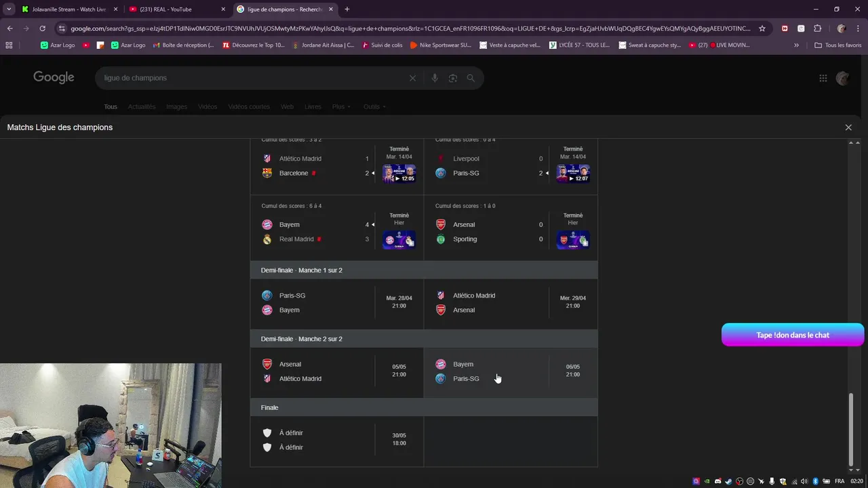This screenshot has height=488, width=868.
Task: Open the Paris-SG vs Bayern semi-final match
Action: (x=337, y=303)
